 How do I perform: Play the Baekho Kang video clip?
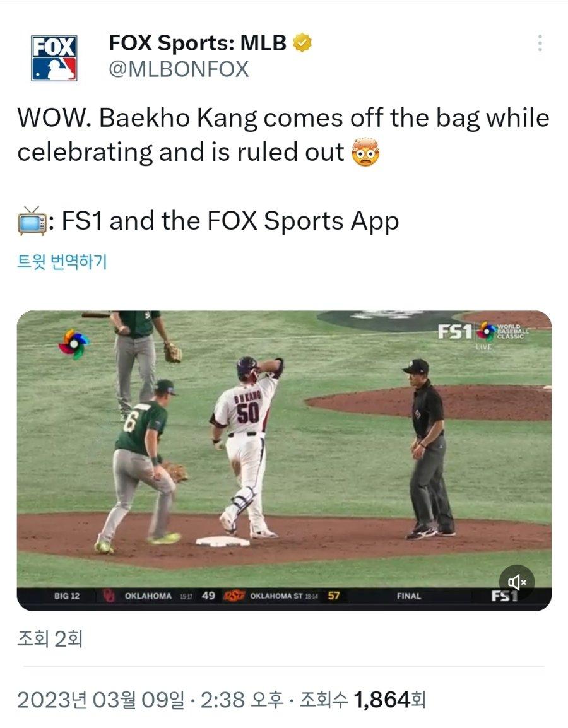[284, 461]
